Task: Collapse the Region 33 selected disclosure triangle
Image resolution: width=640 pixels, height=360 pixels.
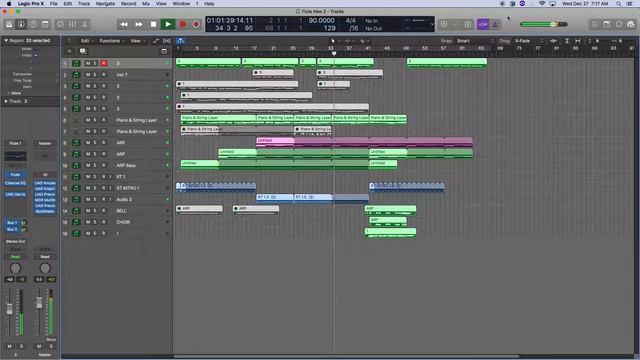Action: [6, 40]
